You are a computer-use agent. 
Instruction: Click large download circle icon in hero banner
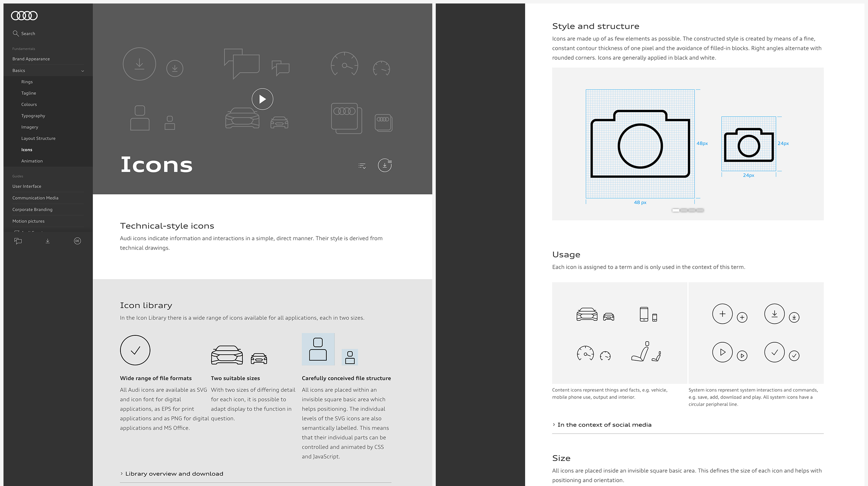click(139, 64)
